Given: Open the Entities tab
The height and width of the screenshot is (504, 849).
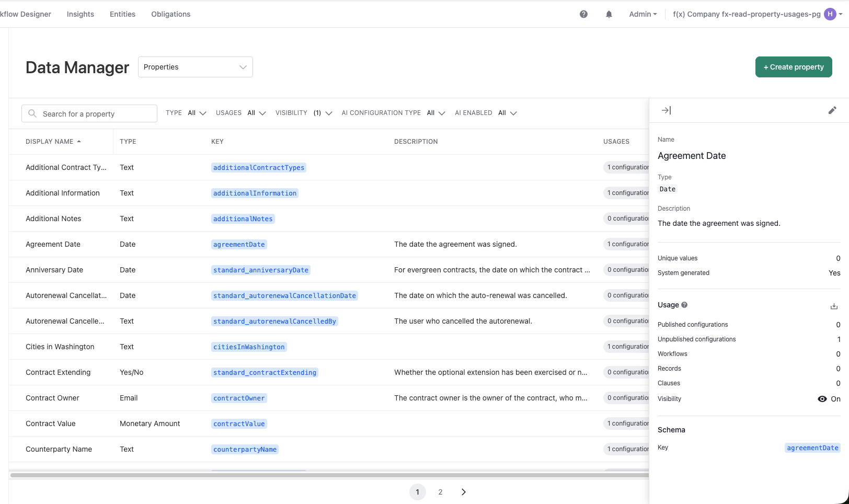Looking at the screenshot, I should pyautogui.click(x=122, y=14).
